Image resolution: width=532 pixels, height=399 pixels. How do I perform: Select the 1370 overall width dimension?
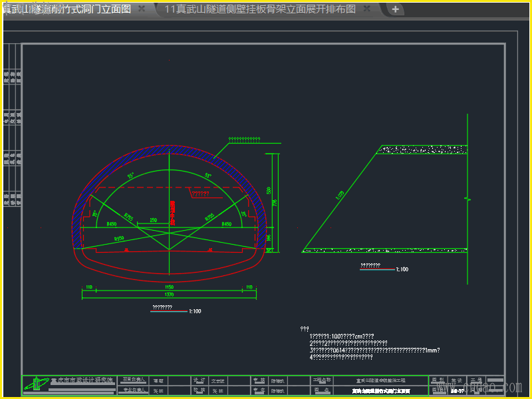point(169,295)
